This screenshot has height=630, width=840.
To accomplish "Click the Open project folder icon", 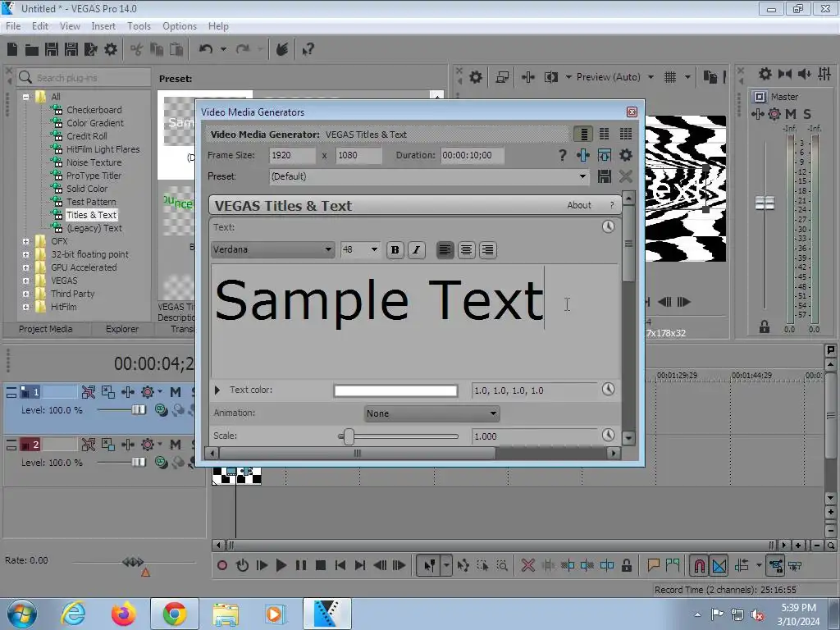I will click(x=32, y=50).
